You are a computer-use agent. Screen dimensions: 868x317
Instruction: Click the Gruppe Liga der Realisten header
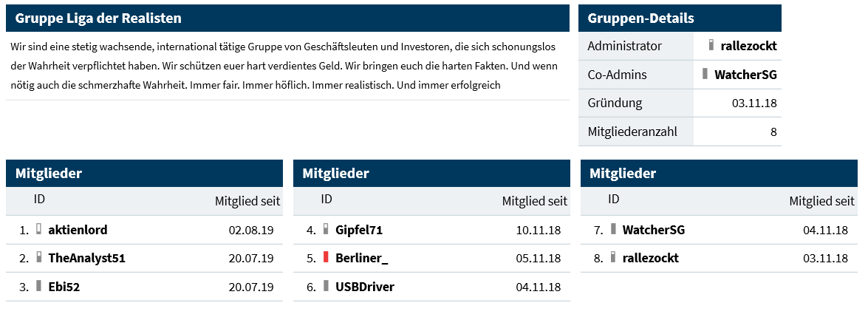pos(287,18)
